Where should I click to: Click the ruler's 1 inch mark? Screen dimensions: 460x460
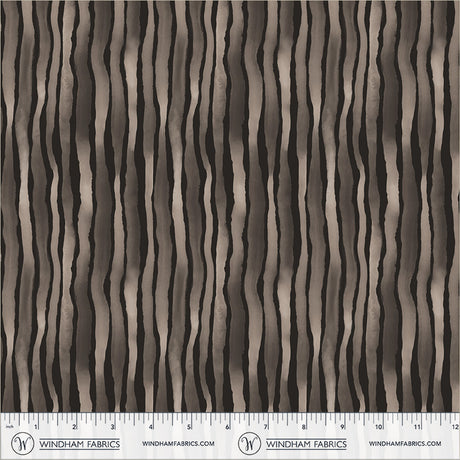coord(36,427)
